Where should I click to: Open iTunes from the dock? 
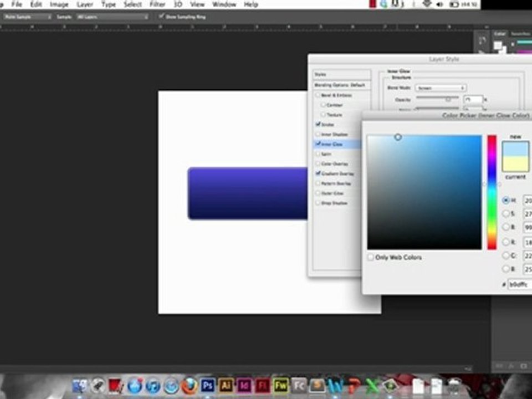pyautogui.click(x=153, y=386)
